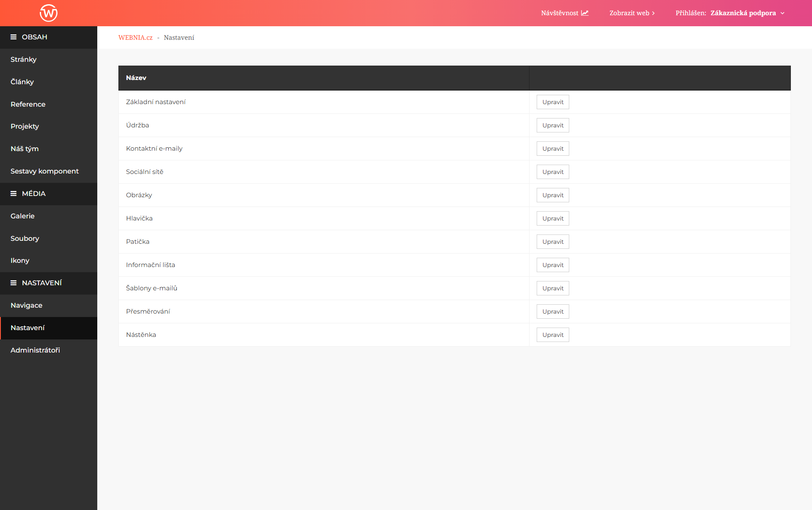Screen dimensions: 812x510
Task: Click the Přihlášen: label
Action: coord(691,13)
